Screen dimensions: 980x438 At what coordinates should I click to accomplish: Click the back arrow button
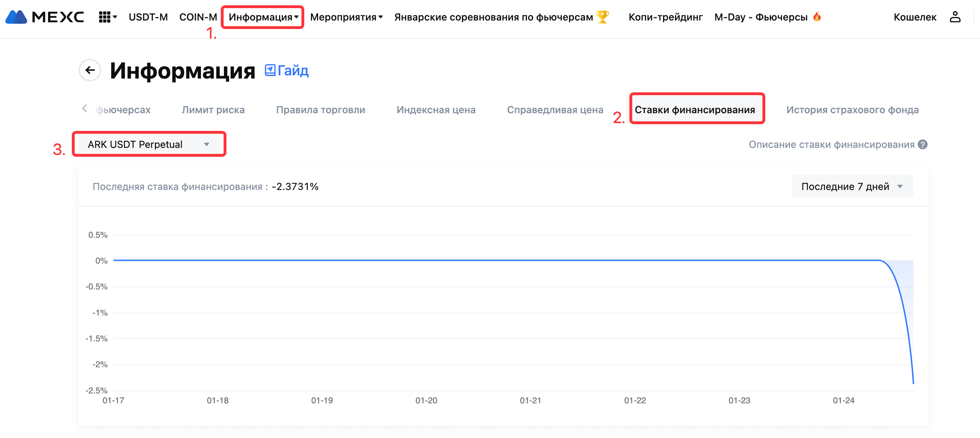point(90,70)
